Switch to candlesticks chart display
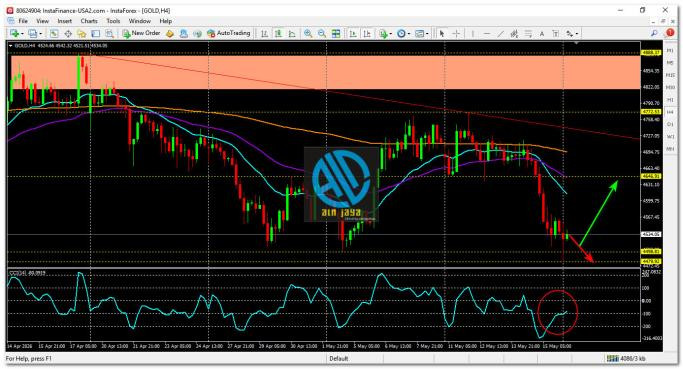 [278, 34]
